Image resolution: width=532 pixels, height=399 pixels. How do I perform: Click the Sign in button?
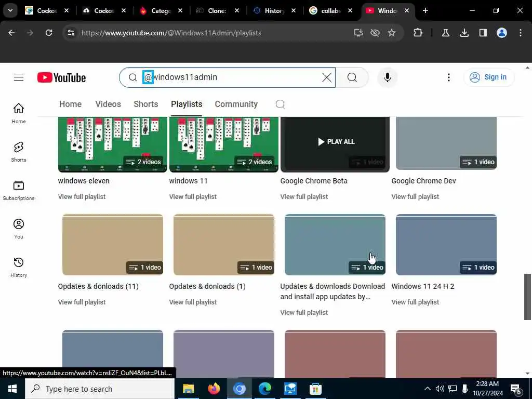coord(488,77)
